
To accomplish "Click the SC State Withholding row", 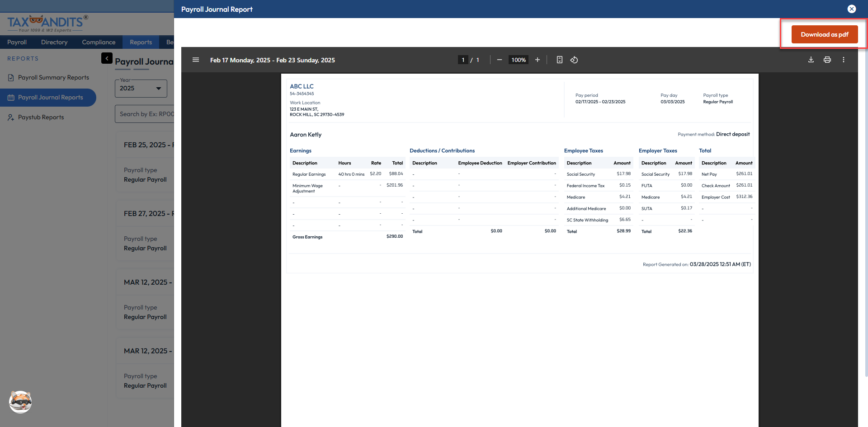I will pos(599,220).
